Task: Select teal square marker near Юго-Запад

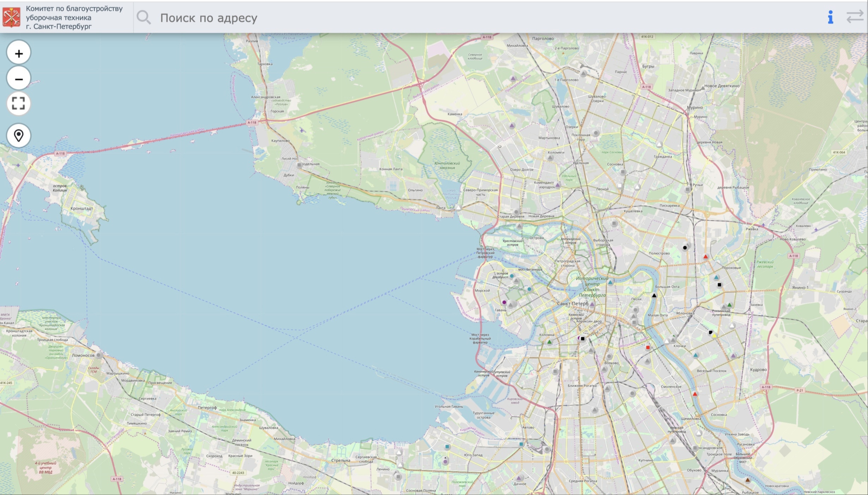Action: pyautogui.click(x=447, y=447)
